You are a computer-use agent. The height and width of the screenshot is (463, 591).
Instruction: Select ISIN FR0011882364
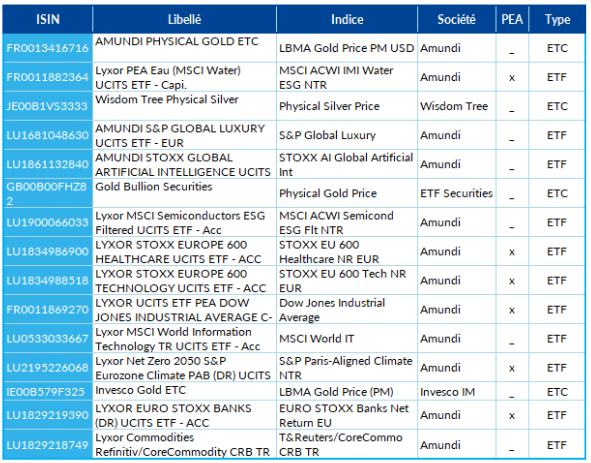click(x=47, y=77)
